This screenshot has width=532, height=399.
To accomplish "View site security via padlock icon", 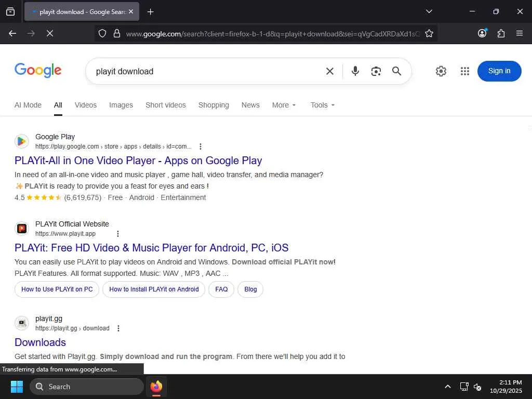I will (117, 33).
